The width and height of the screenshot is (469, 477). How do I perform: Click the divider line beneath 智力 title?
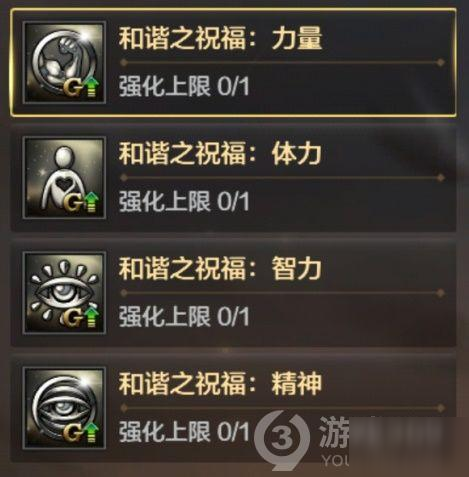click(x=282, y=293)
